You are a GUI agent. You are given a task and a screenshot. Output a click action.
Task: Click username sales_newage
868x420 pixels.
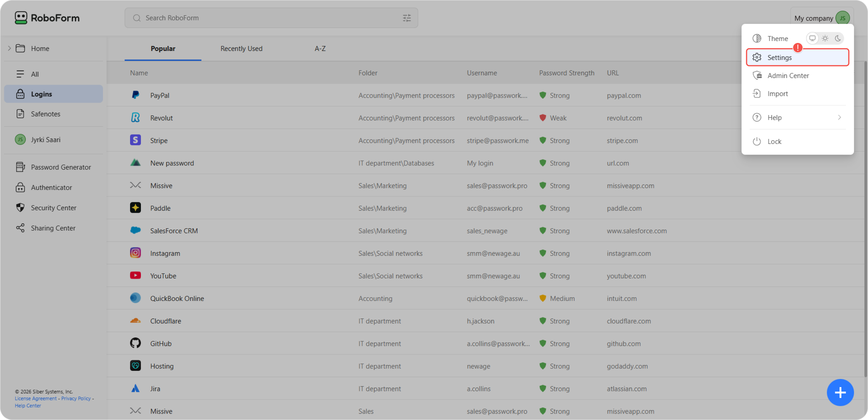(x=487, y=231)
